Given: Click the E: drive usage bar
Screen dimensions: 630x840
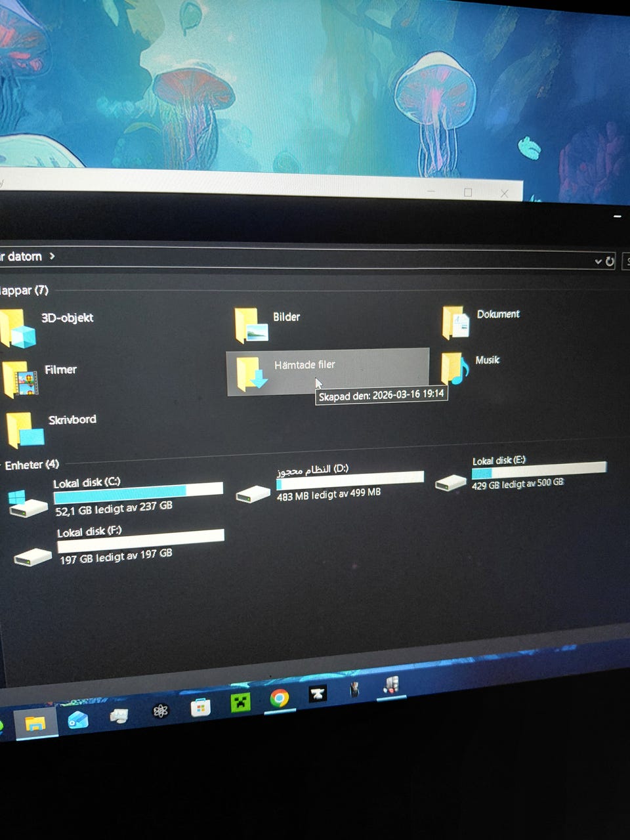Looking at the screenshot, I should click(x=539, y=470).
